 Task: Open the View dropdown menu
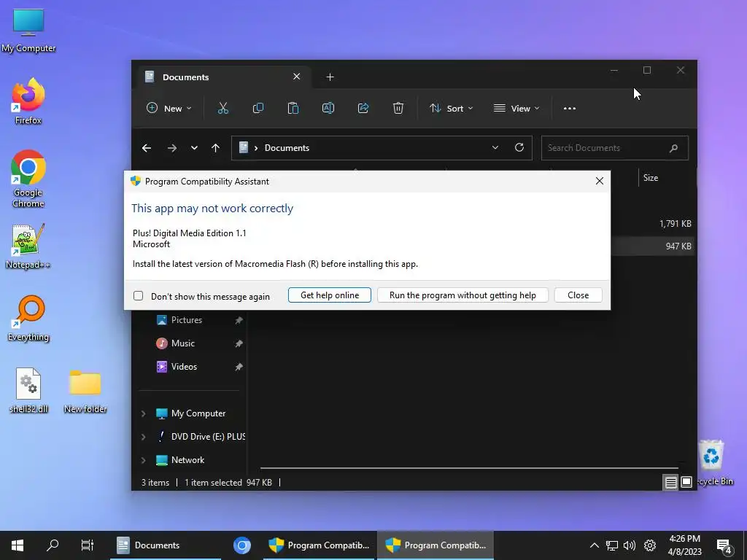tap(517, 108)
